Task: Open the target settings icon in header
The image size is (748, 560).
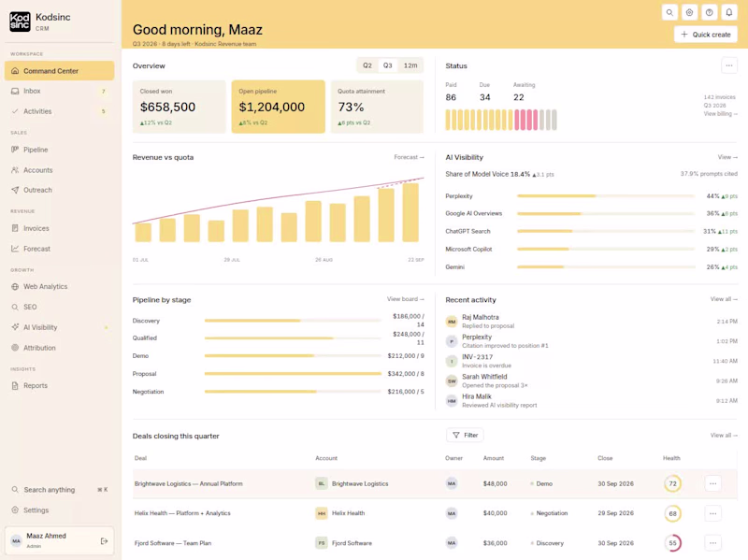Action: pyautogui.click(x=689, y=12)
